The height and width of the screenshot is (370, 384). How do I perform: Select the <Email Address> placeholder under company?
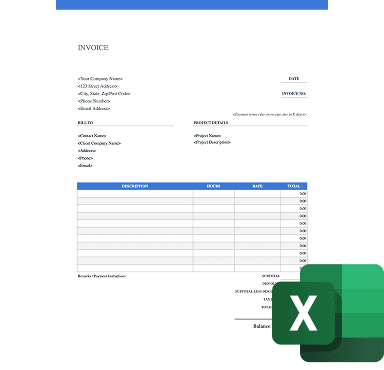click(x=94, y=109)
